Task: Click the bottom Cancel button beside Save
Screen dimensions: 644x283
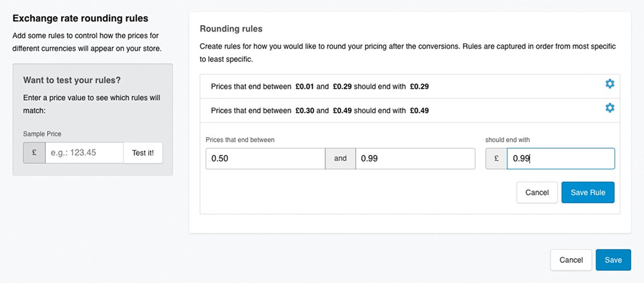Action: pyautogui.click(x=571, y=260)
